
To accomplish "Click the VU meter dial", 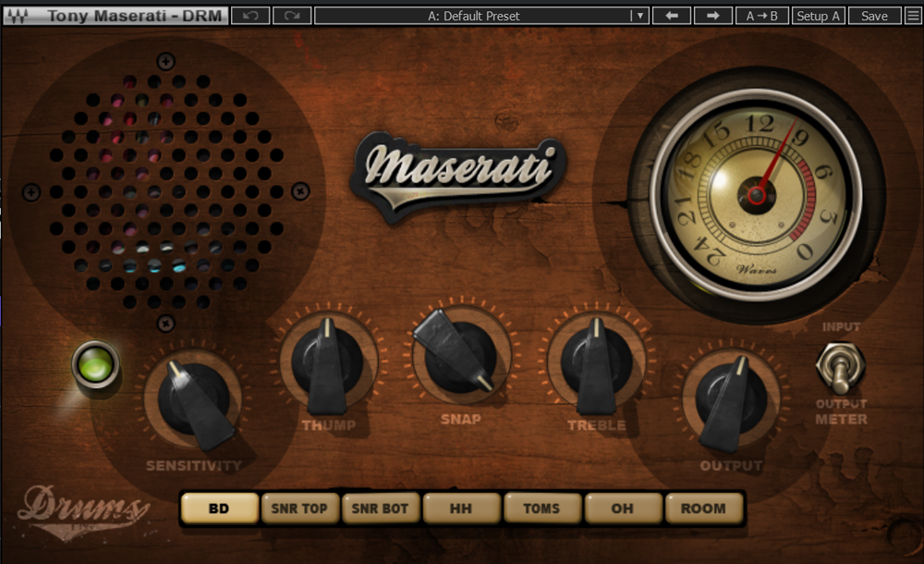I will coord(756,195).
